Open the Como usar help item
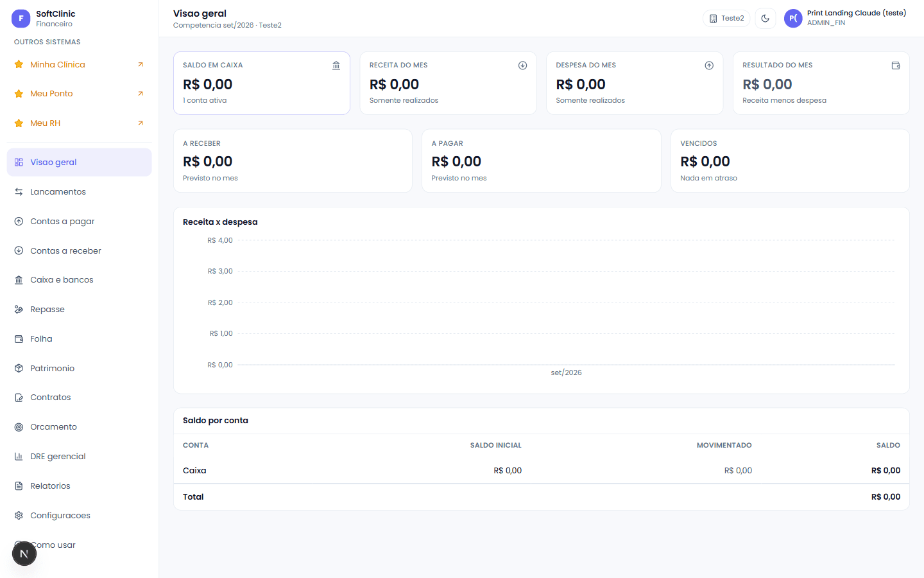This screenshot has width=924, height=578. point(80,545)
